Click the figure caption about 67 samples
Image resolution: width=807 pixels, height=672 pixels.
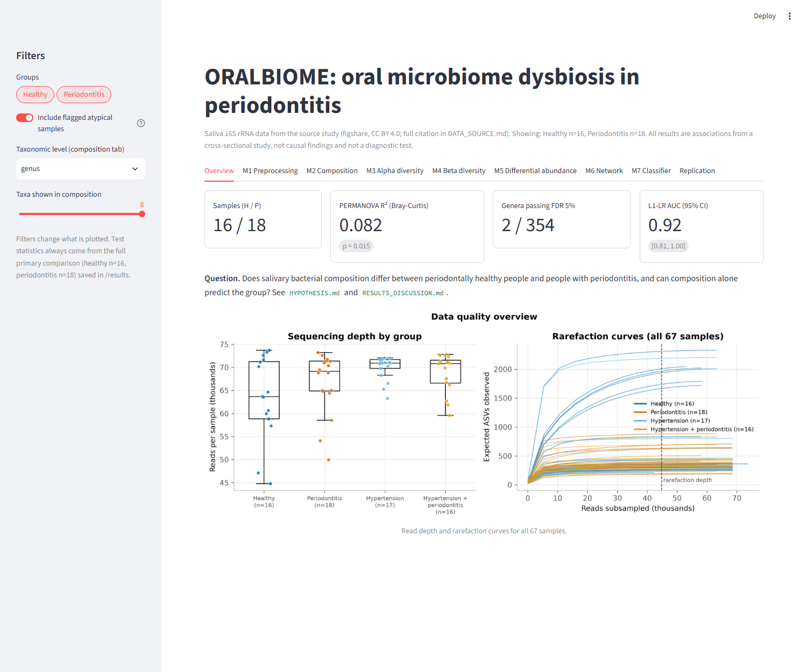(484, 531)
